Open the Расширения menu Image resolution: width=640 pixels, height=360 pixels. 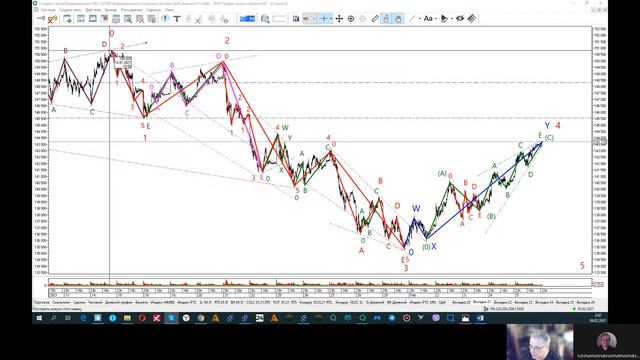pos(131,10)
